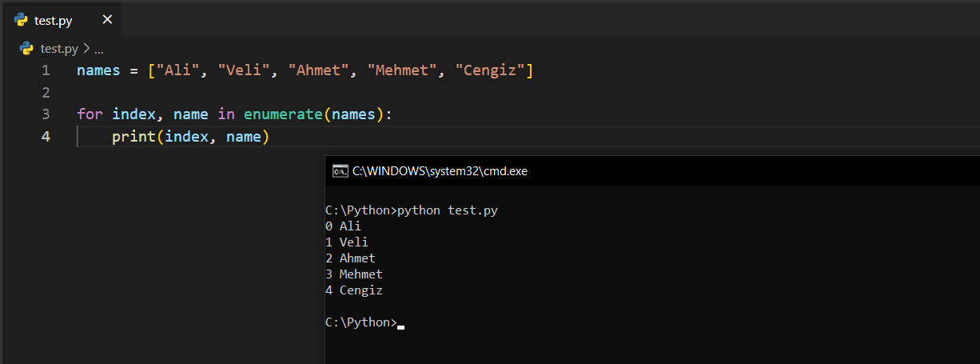Expand the breadcrumb chevron after test.py
Image resolution: width=980 pixels, height=364 pixels.
click(x=86, y=49)
